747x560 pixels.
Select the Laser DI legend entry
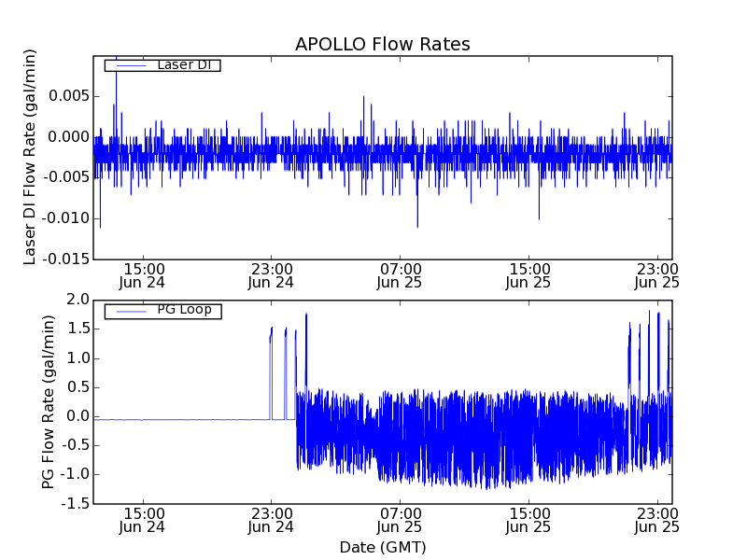click(x=183, y=64)
